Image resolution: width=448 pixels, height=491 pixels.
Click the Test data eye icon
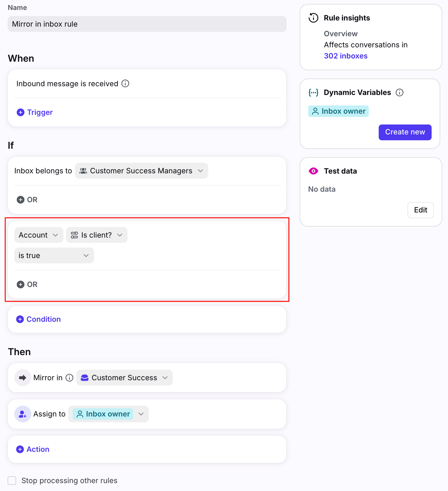313,171
